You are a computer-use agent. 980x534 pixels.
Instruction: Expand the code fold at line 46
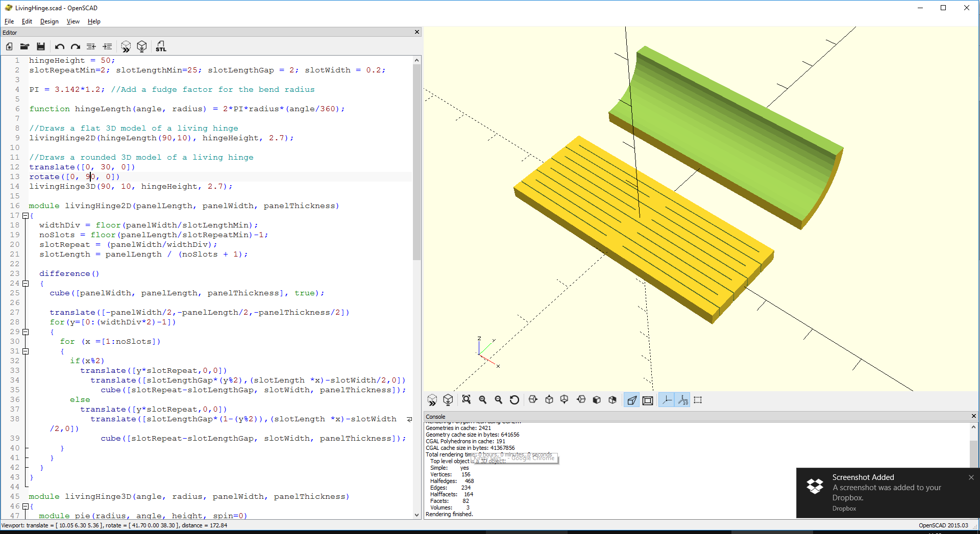(26, 506)
